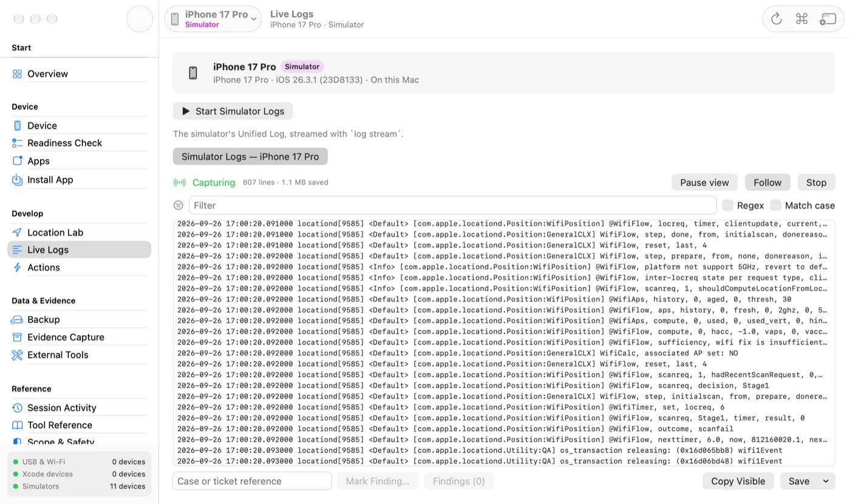Click the Actions lightning bolt icon
850x504 pixels.
pyautogui.click(x=17, y=267)
